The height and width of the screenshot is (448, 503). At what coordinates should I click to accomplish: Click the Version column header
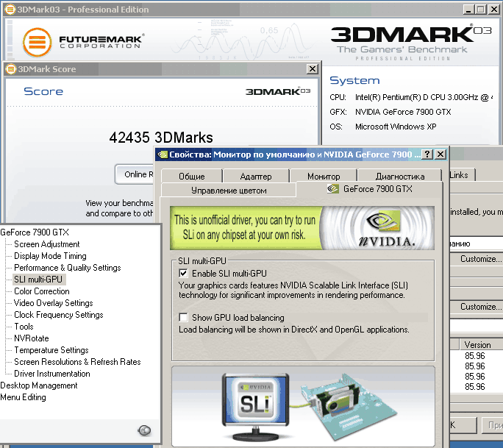[x=481, y=344]
